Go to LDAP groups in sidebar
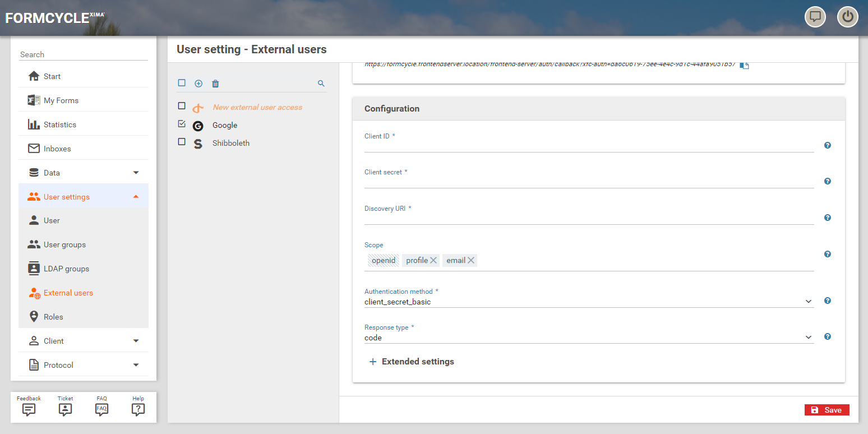 [x=66, y=269]
